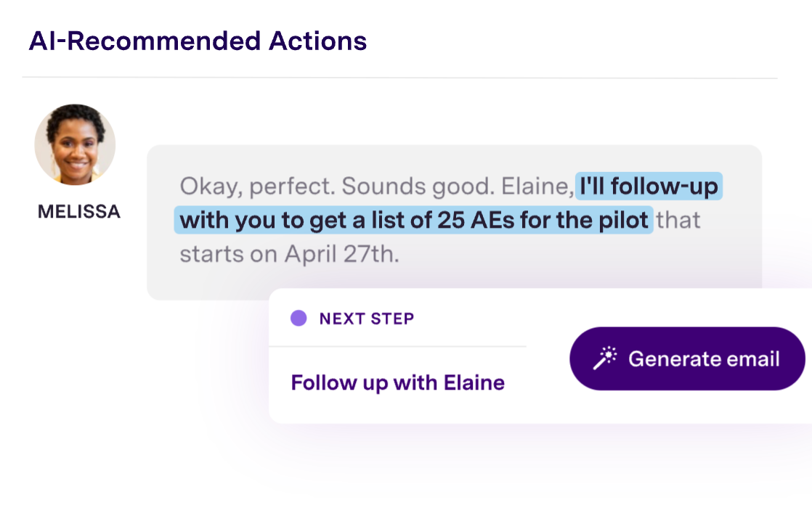This screenshot has height=521, width=812.
Task: Click "Elaine," in the transcript message
Action: (536, 186)
